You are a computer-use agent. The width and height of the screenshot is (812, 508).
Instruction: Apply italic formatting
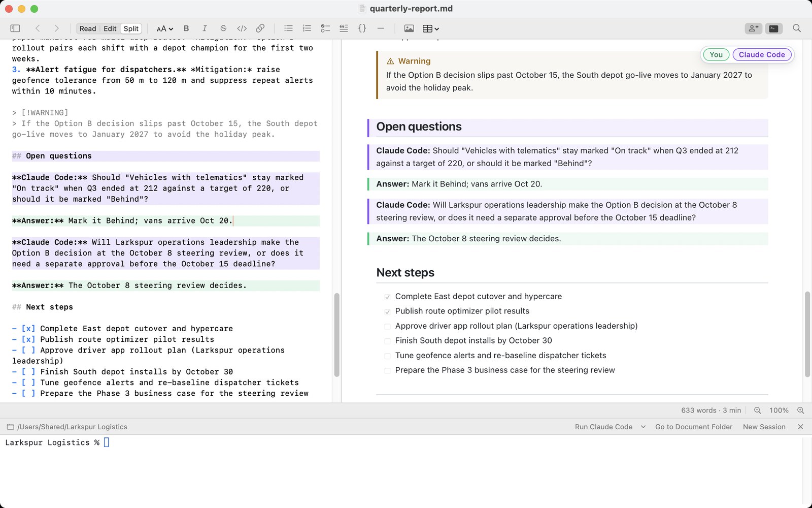point(205,28)
